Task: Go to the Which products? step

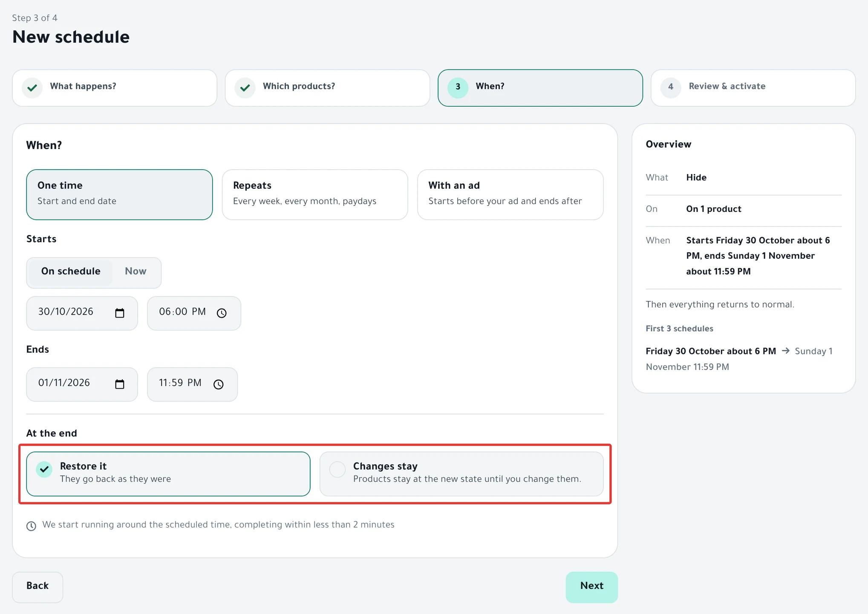Action: pyautogui.click(x=327, y=88)
